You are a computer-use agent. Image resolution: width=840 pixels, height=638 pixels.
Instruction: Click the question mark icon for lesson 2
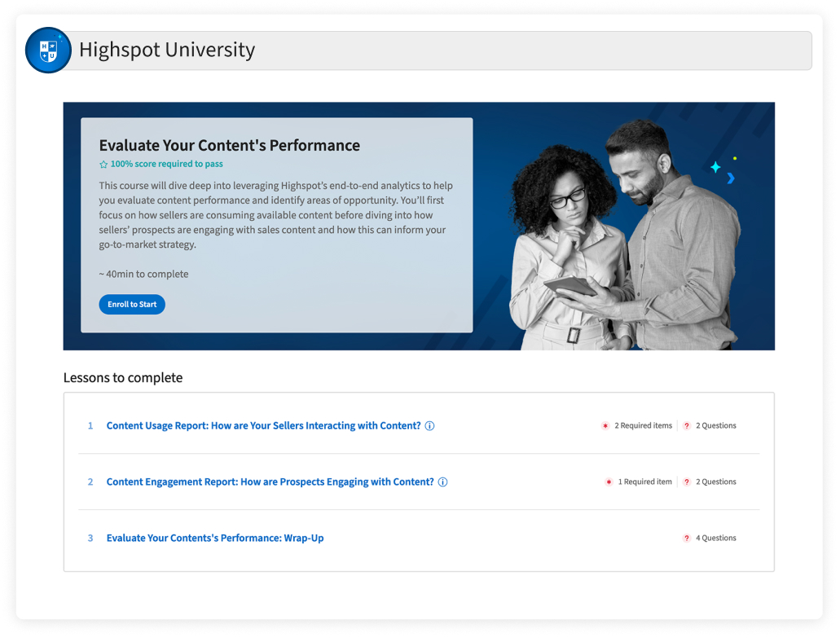tap(687, 482)
